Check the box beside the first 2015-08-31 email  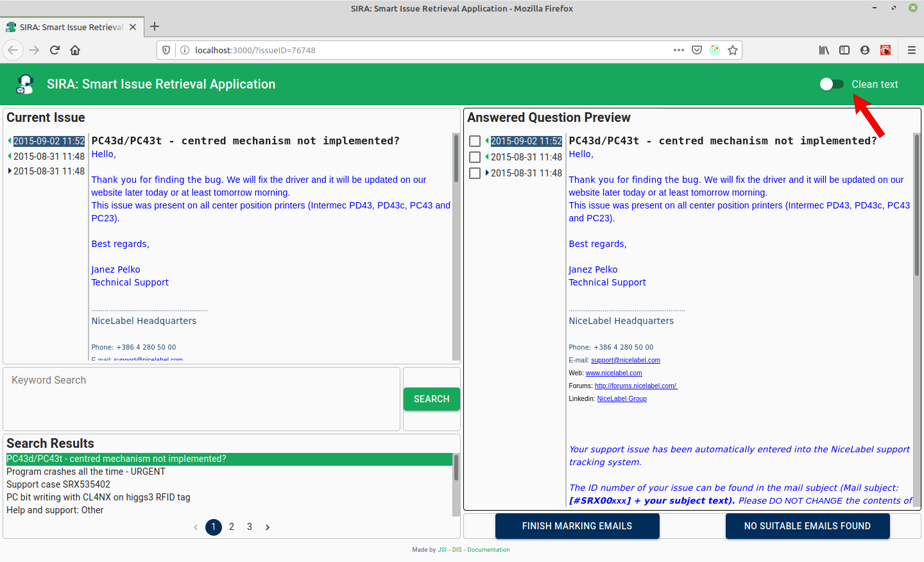[x=475, y=157]
